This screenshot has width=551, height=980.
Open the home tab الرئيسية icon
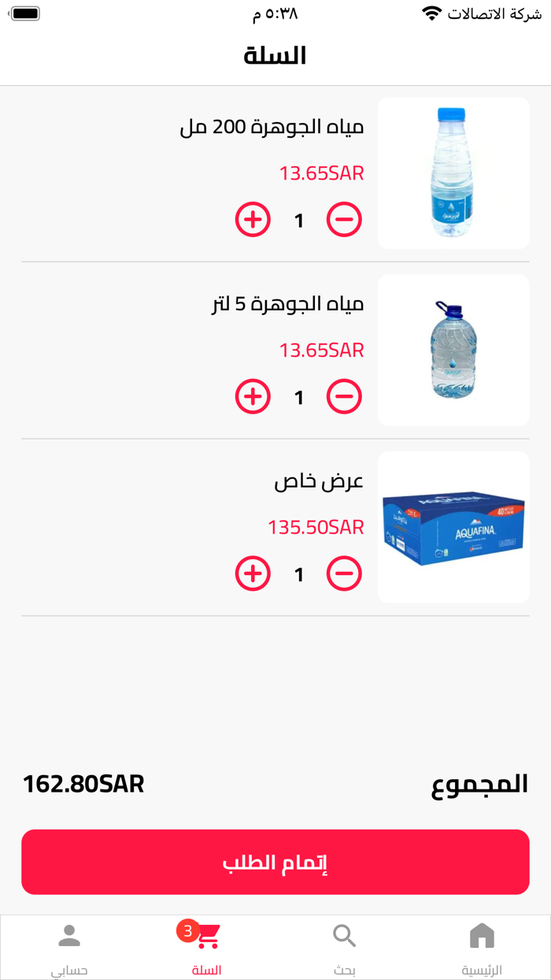coord(481,935)
